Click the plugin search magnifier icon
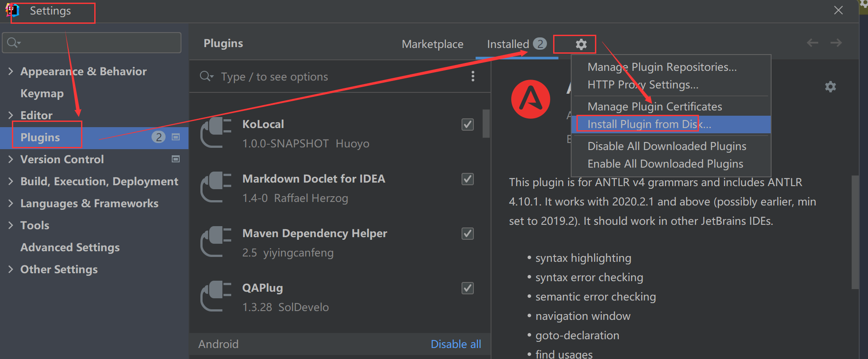This screenshot has height=359, width=868. tap(206, 77)
